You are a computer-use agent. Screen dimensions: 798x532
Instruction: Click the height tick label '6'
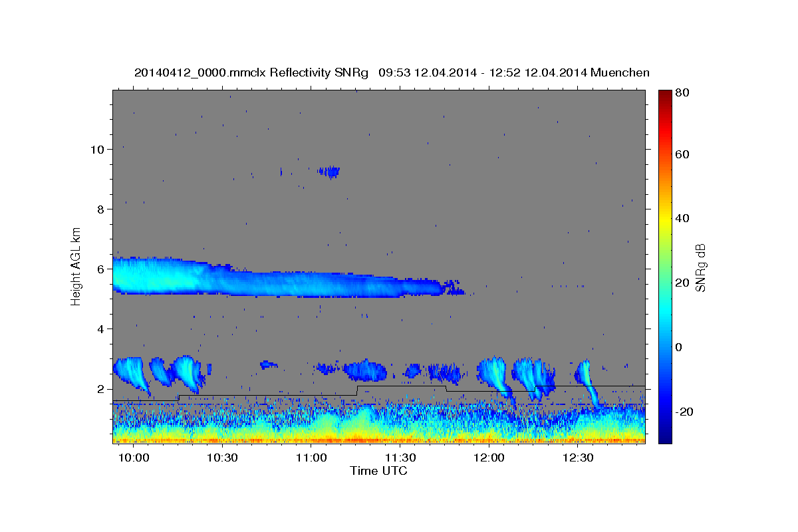(100, 269)
